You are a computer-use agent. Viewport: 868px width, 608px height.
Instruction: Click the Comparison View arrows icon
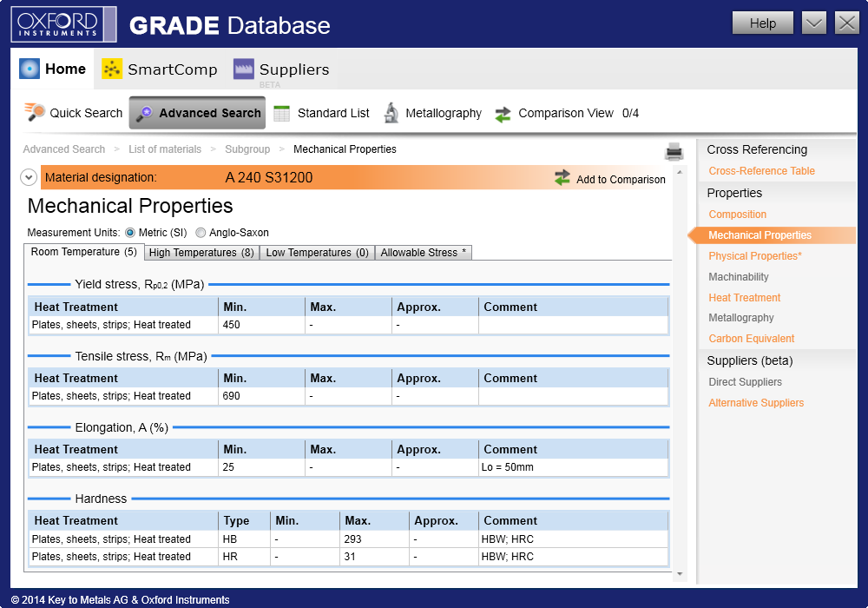(503, 114)
